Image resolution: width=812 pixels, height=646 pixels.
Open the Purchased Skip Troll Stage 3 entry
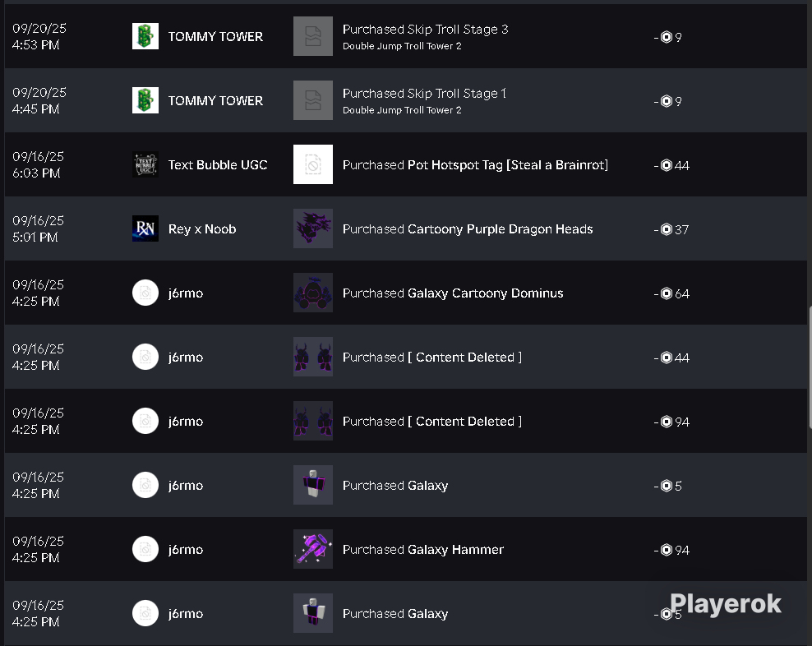click(425, 30)
